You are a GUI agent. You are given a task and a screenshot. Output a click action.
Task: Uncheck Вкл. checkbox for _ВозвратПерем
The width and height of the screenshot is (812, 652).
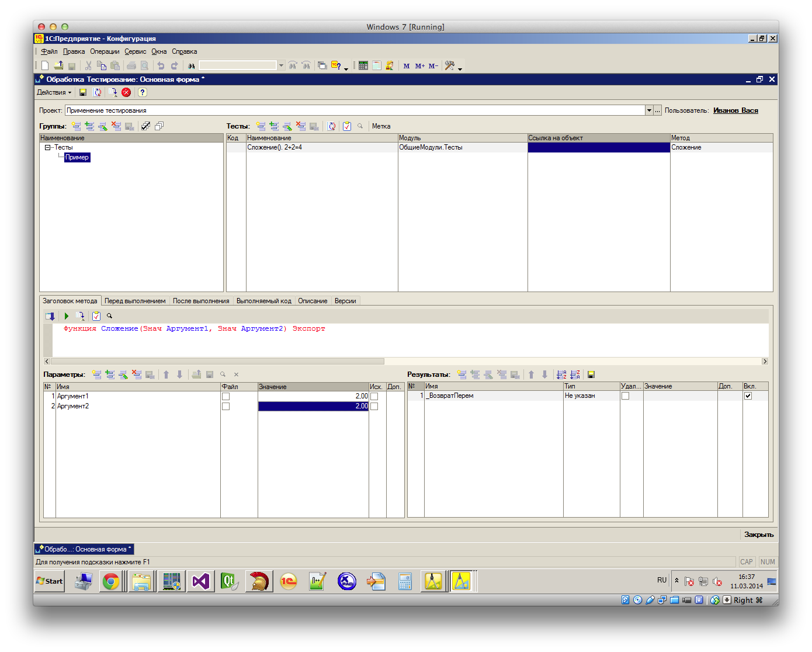pos(748,396)
